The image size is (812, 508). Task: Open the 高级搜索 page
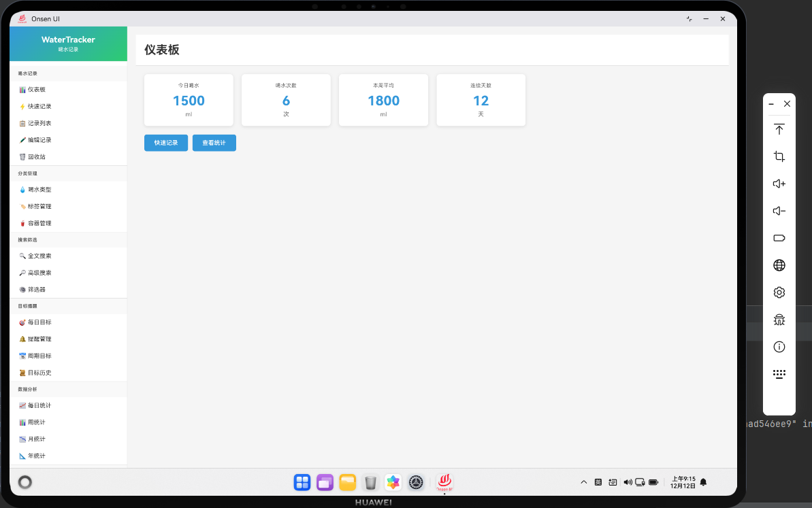(37, 272)
